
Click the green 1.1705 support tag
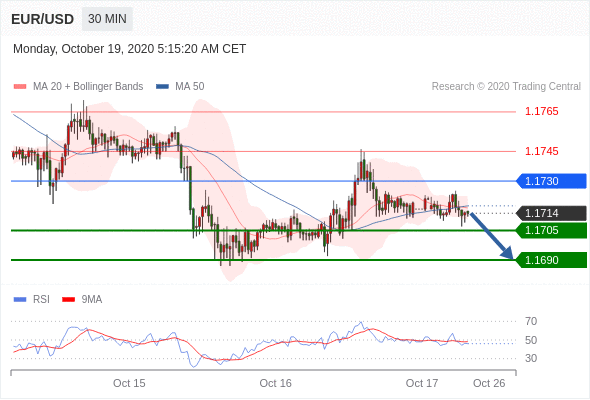pos(551,230)
